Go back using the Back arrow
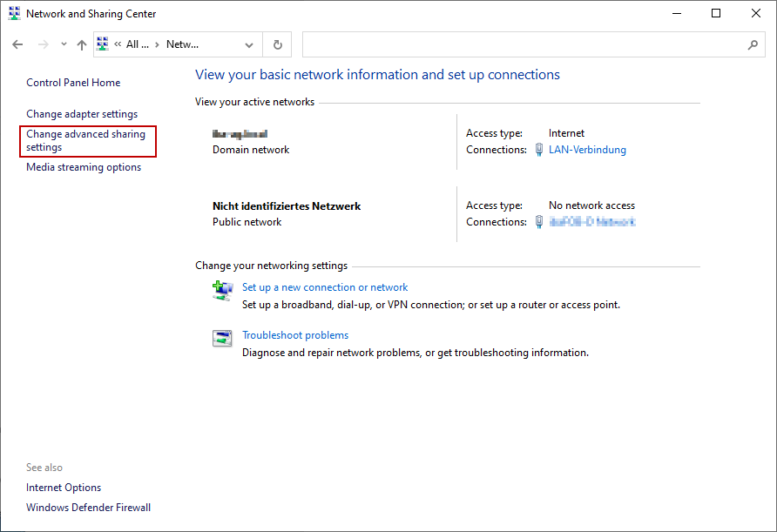Screen dimensions: 777x532 [x=17, y=44]
